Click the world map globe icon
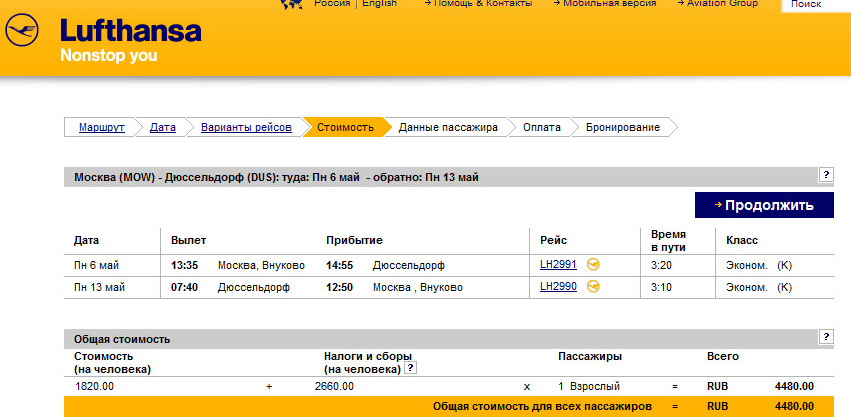The width and height of the screenshot is (851, 417). (x=291, y=4)
